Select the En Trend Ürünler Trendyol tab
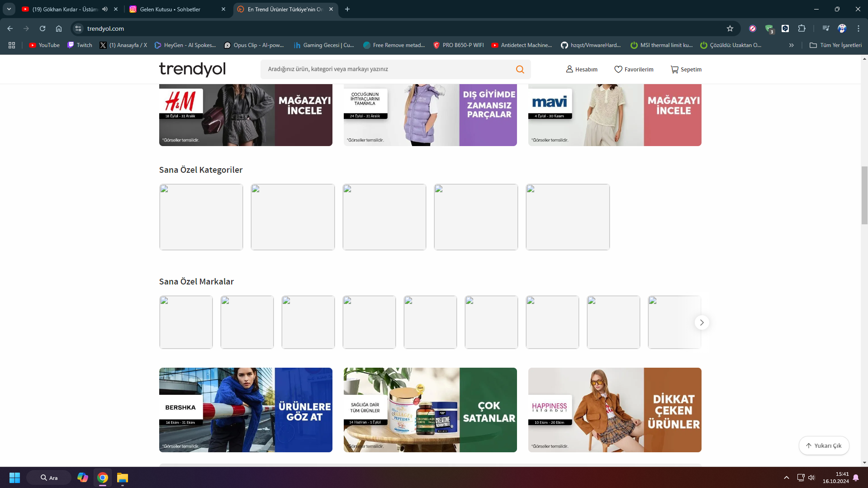Viewport: 868px width, 488px height. 285,9
